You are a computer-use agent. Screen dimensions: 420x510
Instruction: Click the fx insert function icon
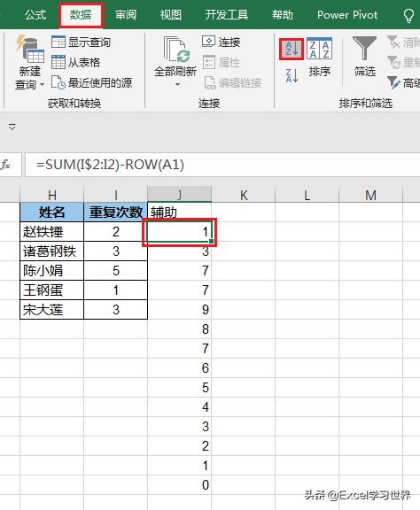click(x=6, y=165)
